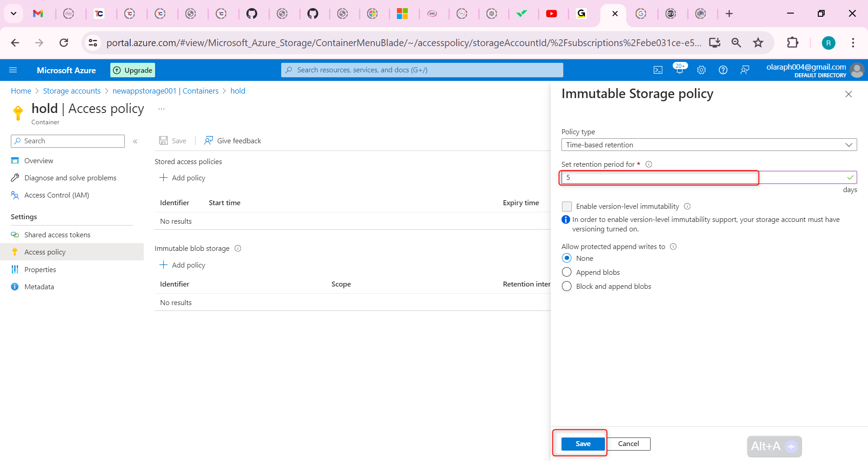
Task: Save the immutable storage policy
Action: [x=583, y=444]
